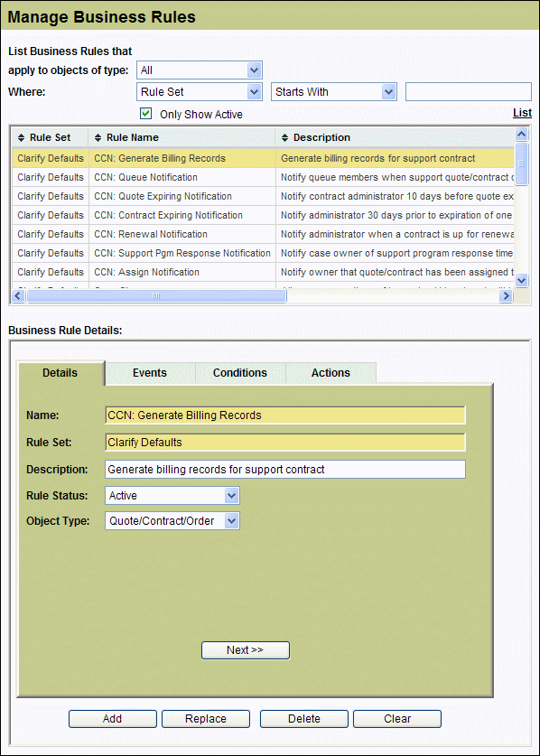Switch to the Details tab

click(x=61, y=373)
